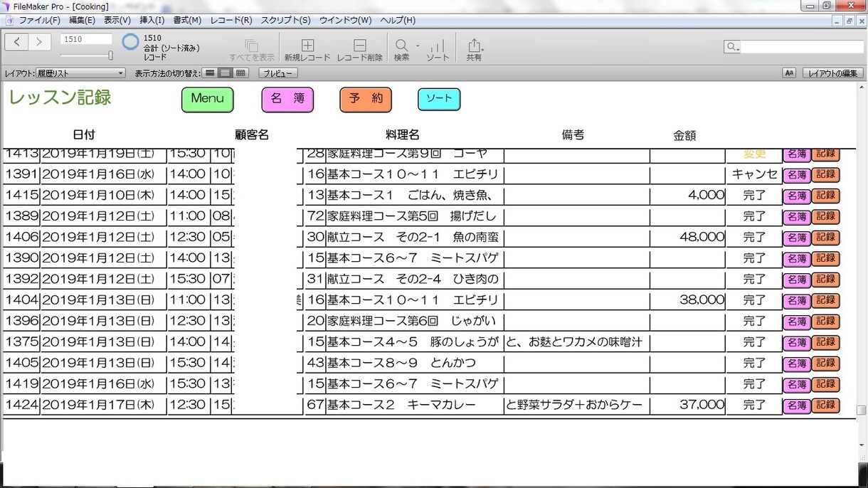868x488 pixels.
Task: Click 記録 button in record 1404 row
Action: pos(825,301)
